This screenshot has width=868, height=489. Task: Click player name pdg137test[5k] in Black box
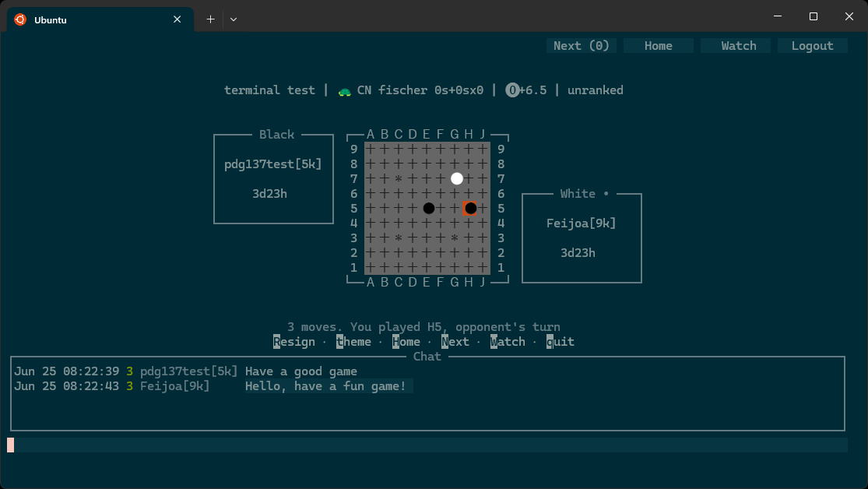(x=273, y=164)
